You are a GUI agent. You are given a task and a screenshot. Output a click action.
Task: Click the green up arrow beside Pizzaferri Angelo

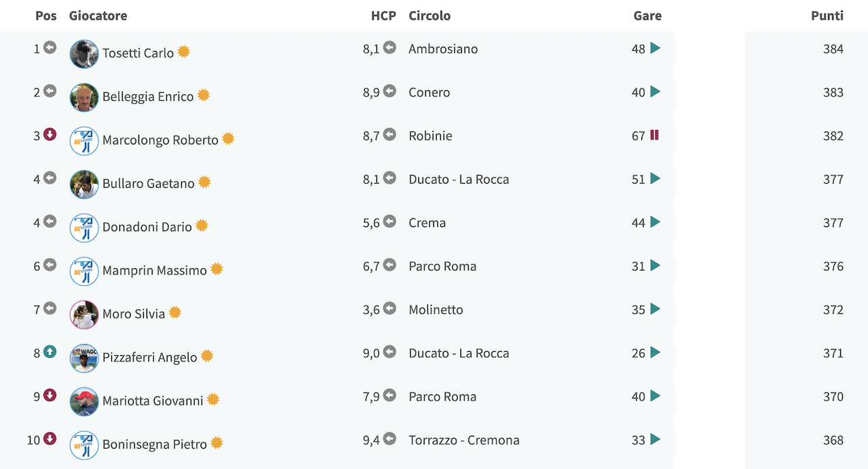pyautogui.click(x=50, y=352)
